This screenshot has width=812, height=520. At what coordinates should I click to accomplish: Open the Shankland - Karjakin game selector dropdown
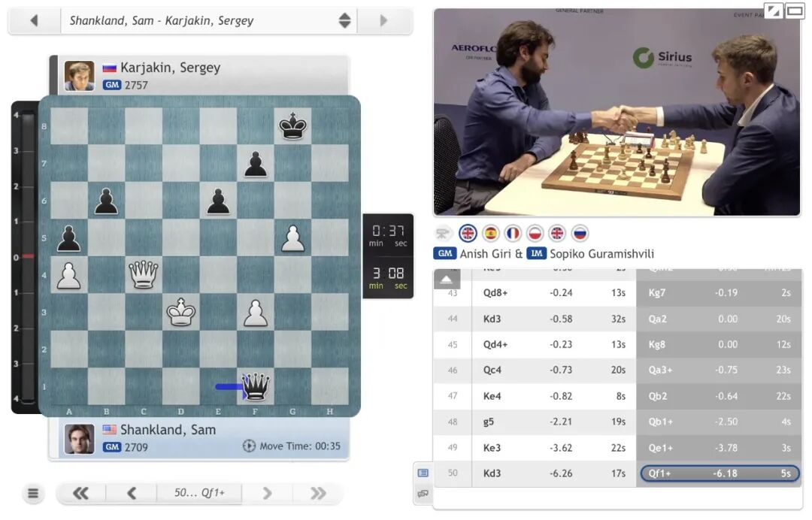point(209,21)
